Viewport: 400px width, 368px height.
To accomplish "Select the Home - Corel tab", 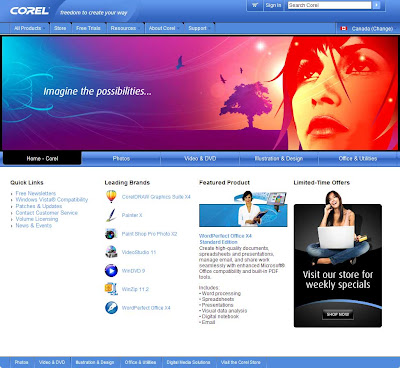I will [x=42, y=159].
